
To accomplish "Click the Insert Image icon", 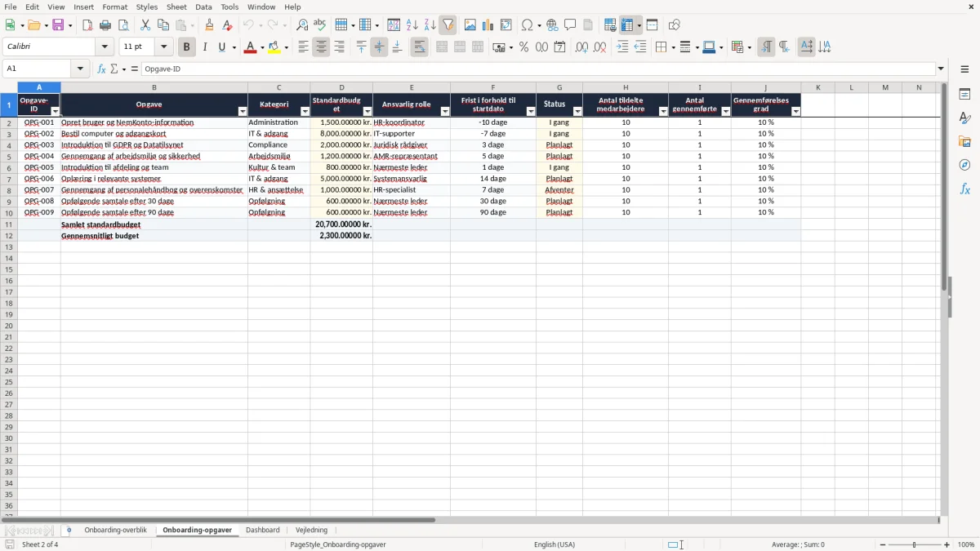I will [470, 25].
